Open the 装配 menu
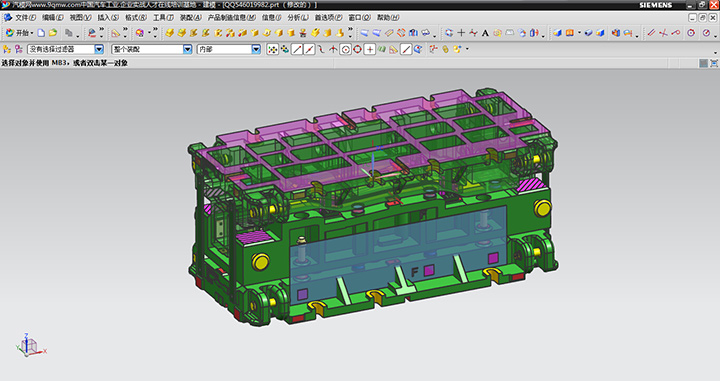 coord(190,17)
